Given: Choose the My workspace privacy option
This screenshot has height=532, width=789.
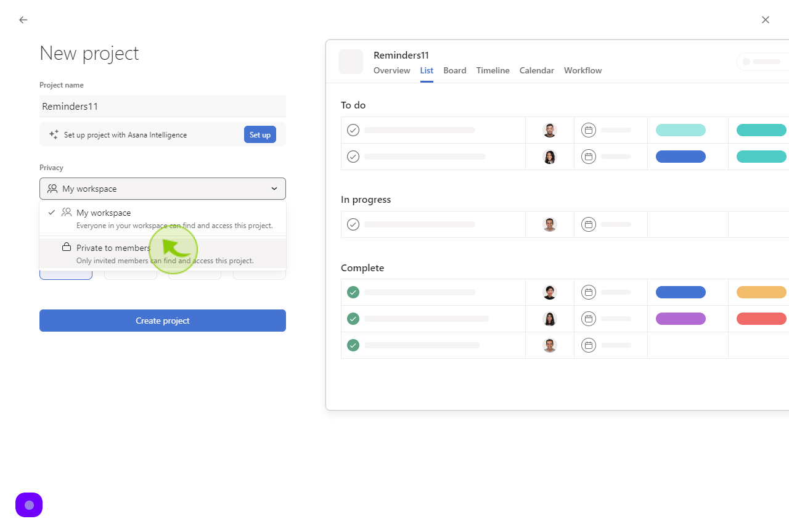Looking at the screenshot, I should (163, 219).
